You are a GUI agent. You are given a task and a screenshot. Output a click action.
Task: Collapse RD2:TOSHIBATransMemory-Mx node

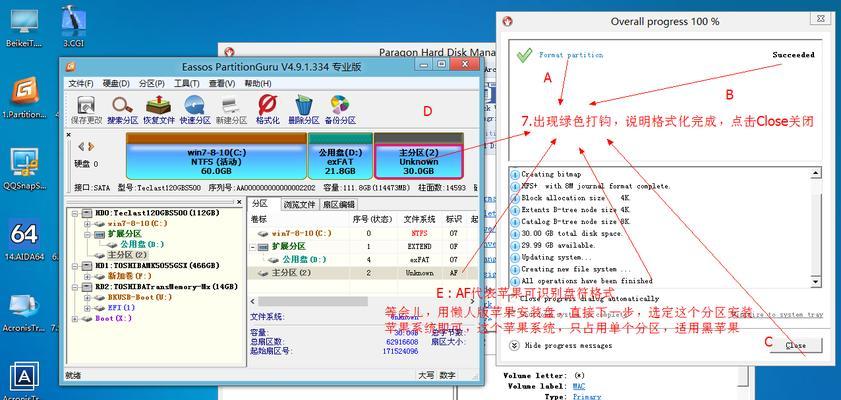click(x=75, y=287)
